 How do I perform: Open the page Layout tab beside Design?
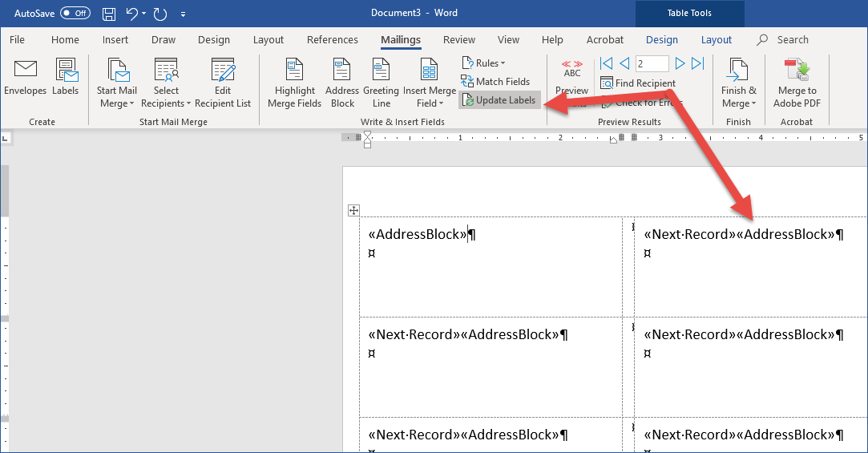pos(268,40)
